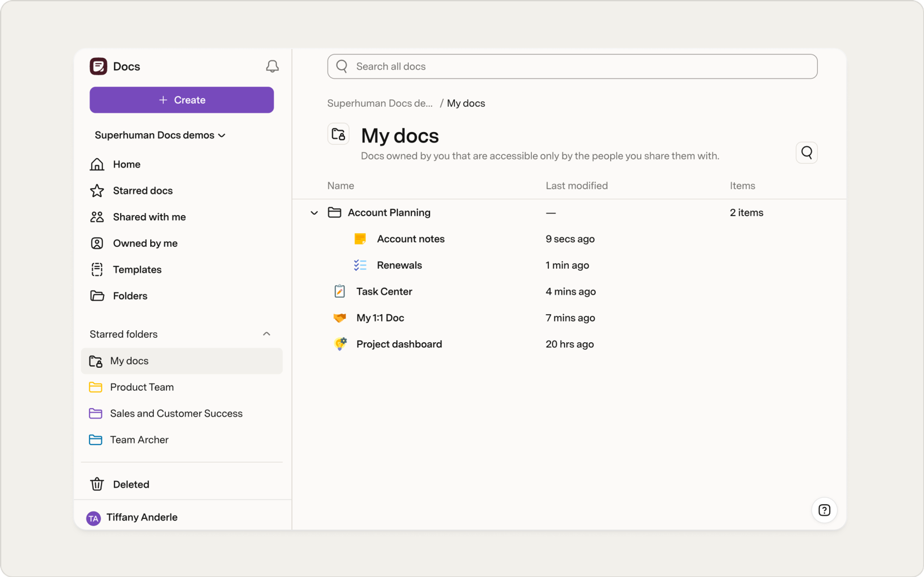Click the Task Center clipboard icon

pyautogui.click(x=340, y=292)
